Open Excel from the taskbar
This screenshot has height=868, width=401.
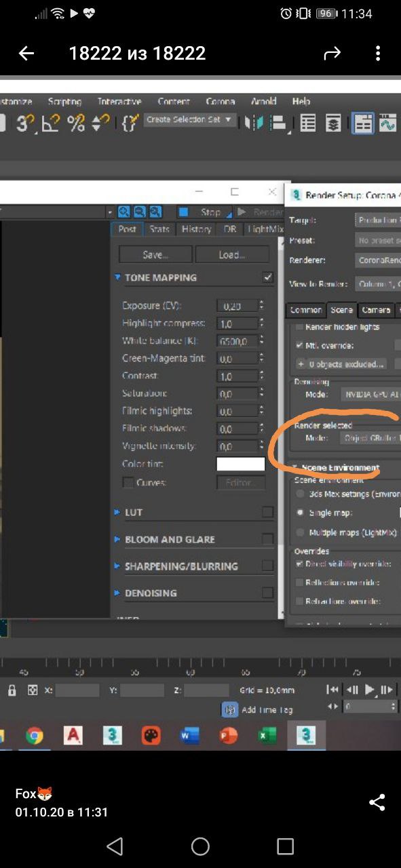[x=267, y=736]
